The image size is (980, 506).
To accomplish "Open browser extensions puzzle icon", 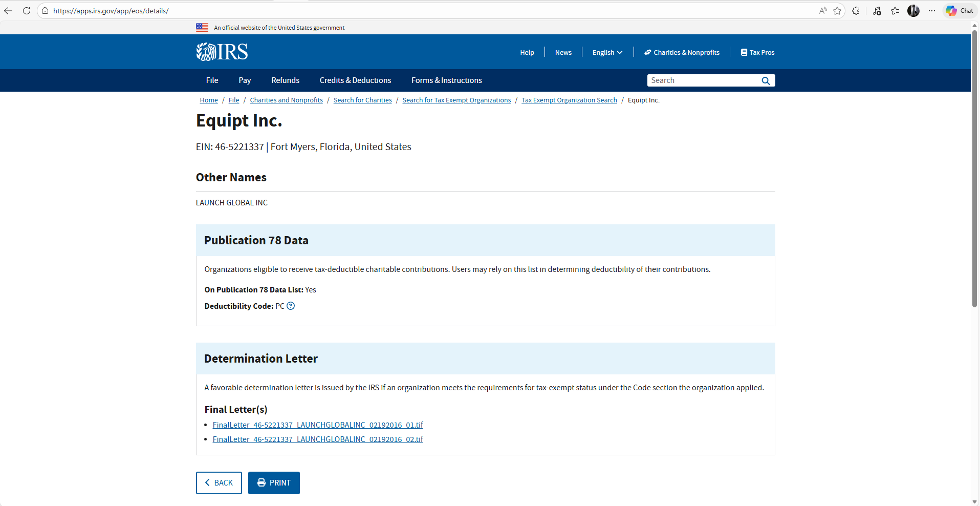I will [856, 11].
